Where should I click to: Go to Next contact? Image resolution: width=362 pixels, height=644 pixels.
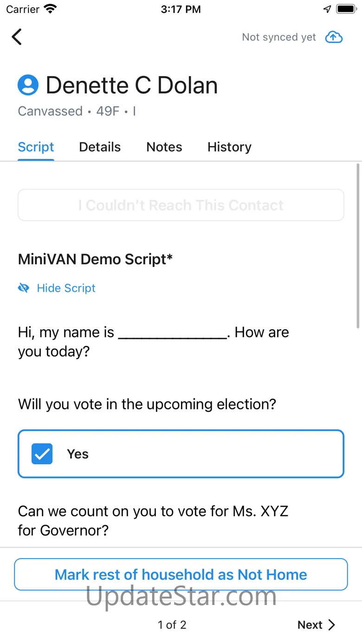310,625
